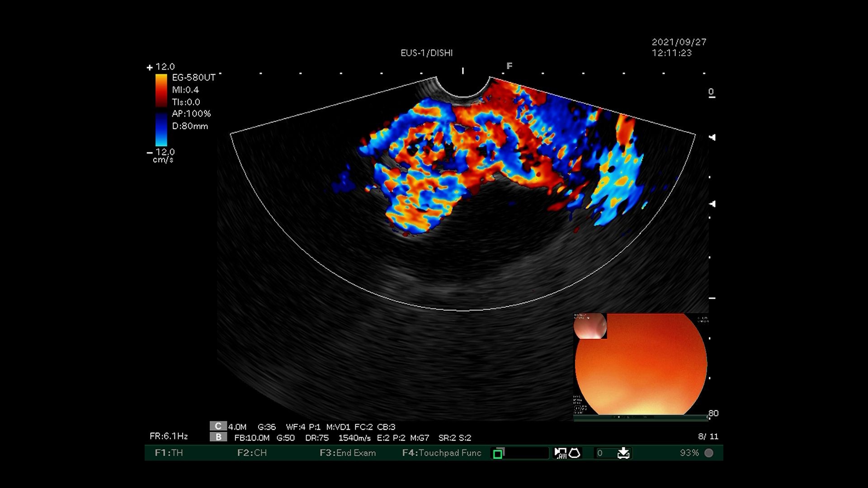Click the download-to-drive save icon
The height and width of the screenshot is (488, 868).
click(623, 453)
